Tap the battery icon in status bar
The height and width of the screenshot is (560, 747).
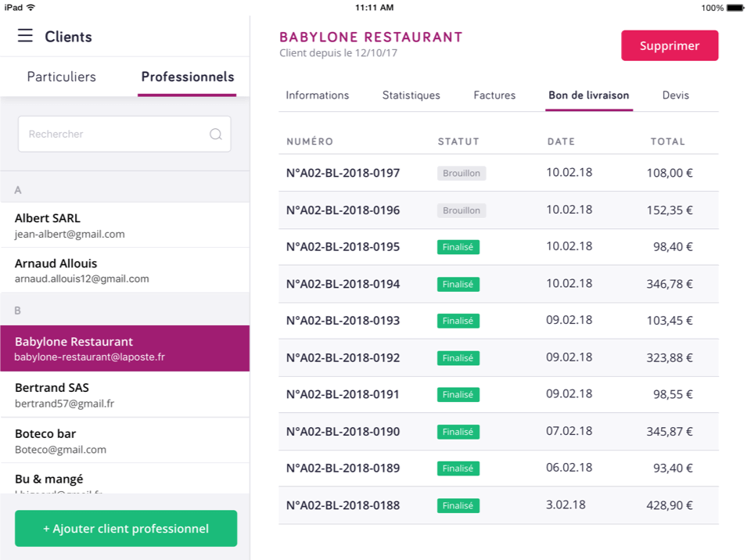pos(734,8)
